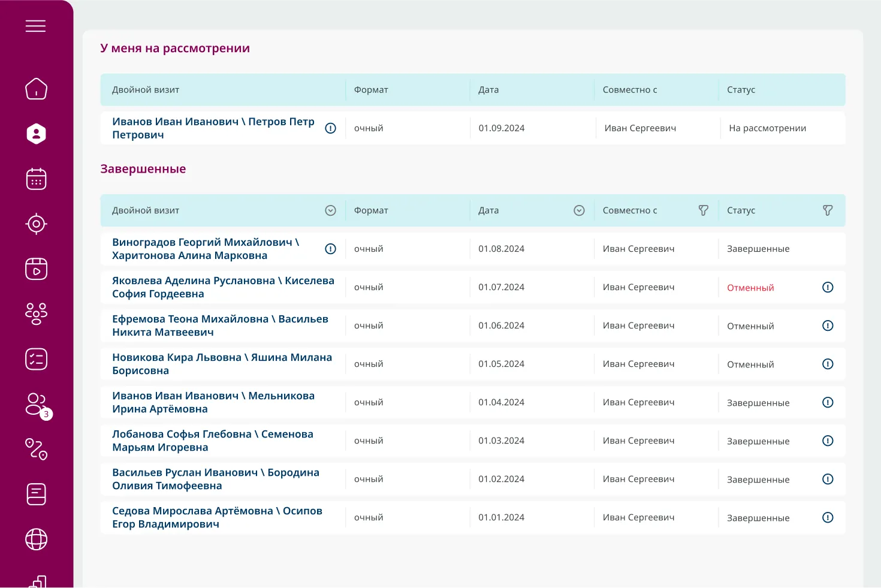Expand sort dropdown in Двойной визит column
881x588 pixels.
(330, 210)
